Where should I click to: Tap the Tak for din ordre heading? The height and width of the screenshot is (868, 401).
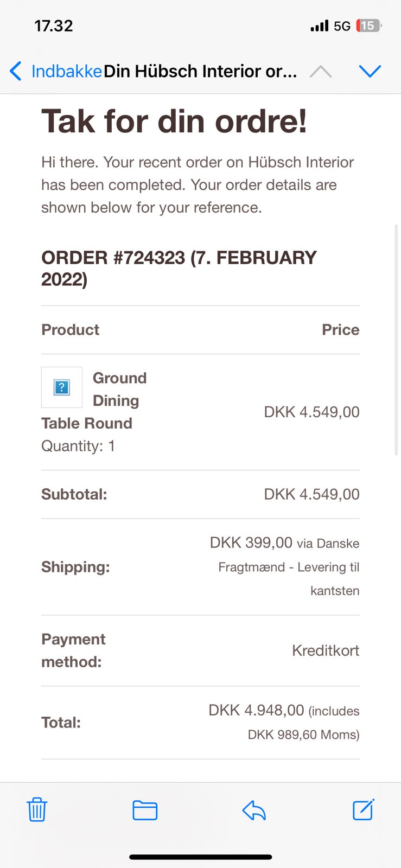pos(174,120)
